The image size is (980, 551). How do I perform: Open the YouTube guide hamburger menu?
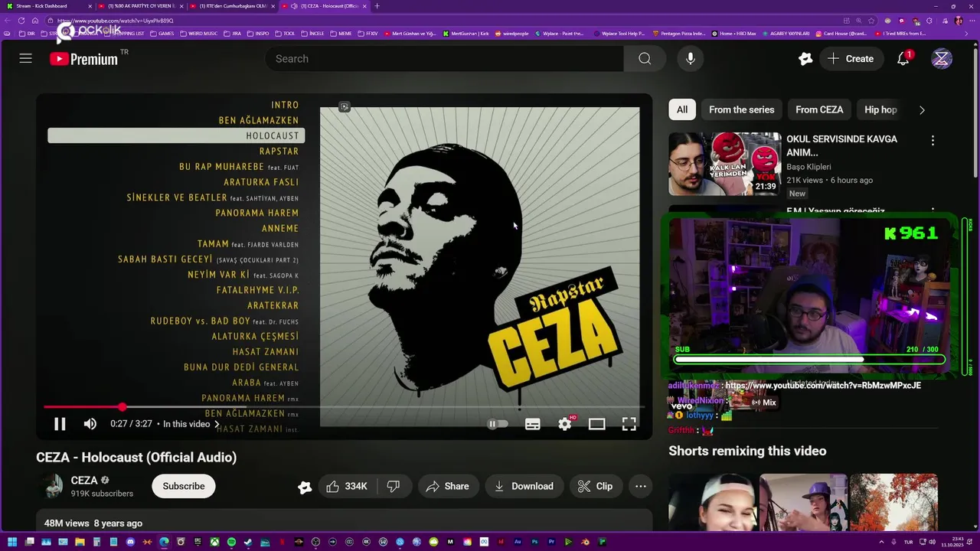pyautogui.click(x=25, y=58)
